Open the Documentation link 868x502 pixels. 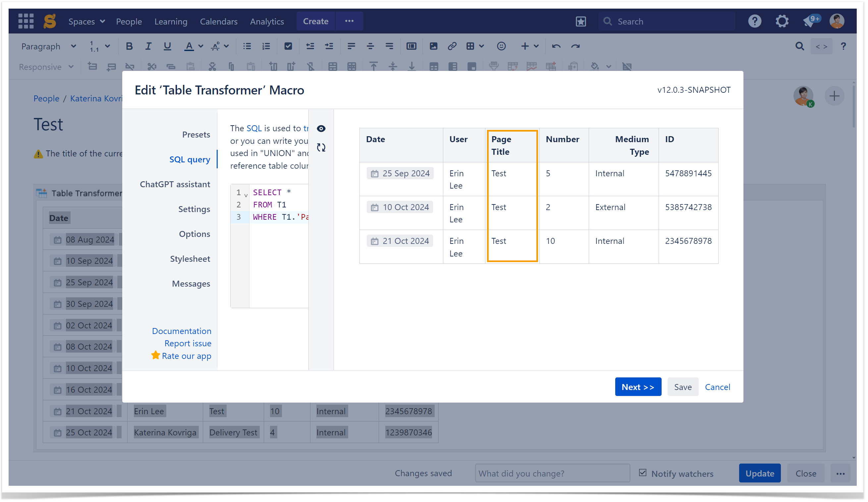coord(182,331)
